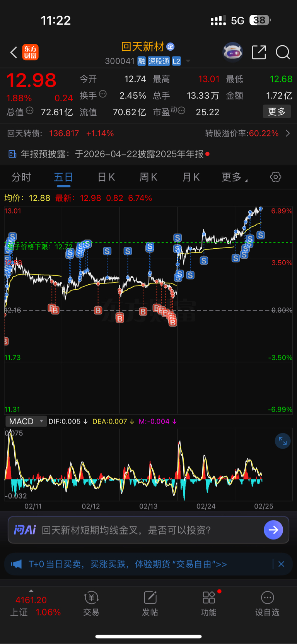Tap the info icon beside 市盈动
Screen dimensions: 297x644
coord(181,111)
